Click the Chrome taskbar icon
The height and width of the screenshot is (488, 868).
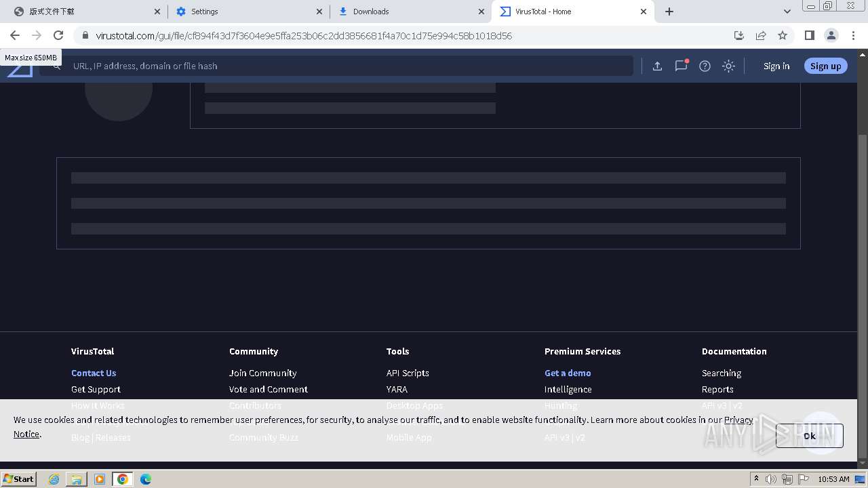(123, 479)
